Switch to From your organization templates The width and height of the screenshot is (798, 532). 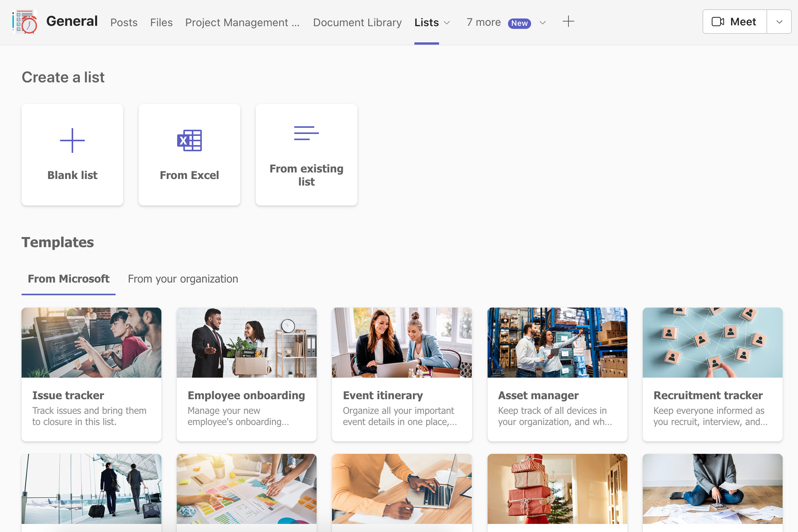click(x=183, y=279)
